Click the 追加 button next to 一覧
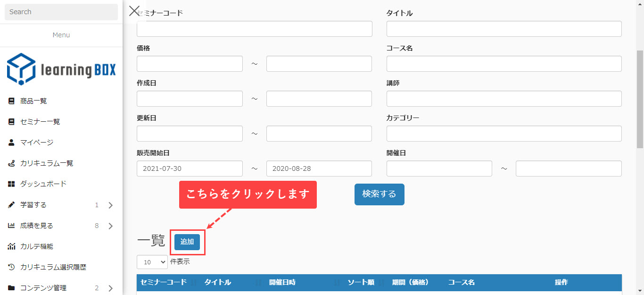 (187, 242)
